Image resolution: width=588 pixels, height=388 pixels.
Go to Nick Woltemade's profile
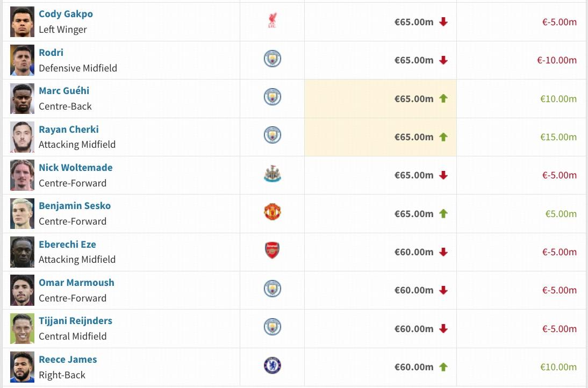75,168
